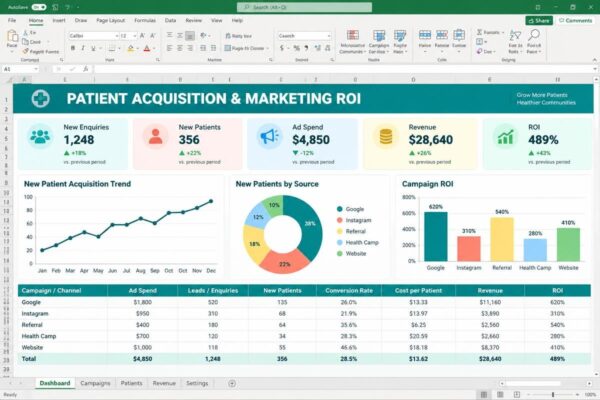Increase the cell indent
The width and height of the screenshot is (600, 400).
[x=213, y=48]
